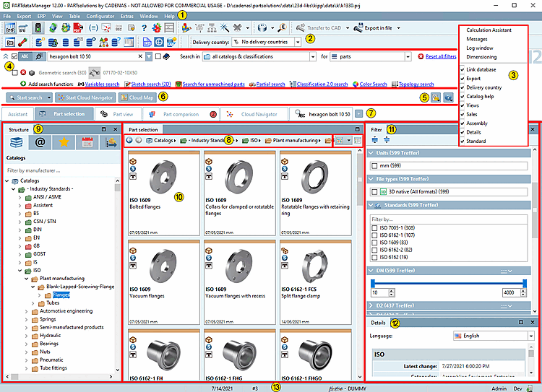
Task: Click the right handle of the DN range slider
Action: tap(525, 282)
